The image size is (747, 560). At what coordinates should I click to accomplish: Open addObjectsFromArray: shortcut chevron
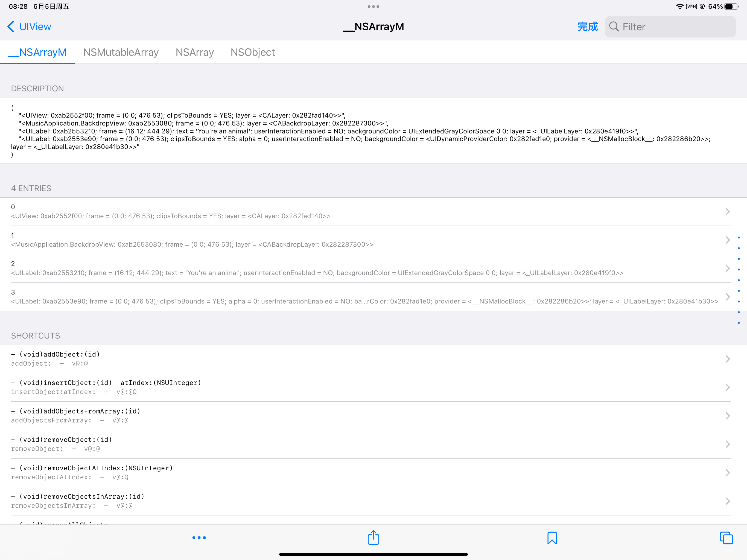click(728, 415)
